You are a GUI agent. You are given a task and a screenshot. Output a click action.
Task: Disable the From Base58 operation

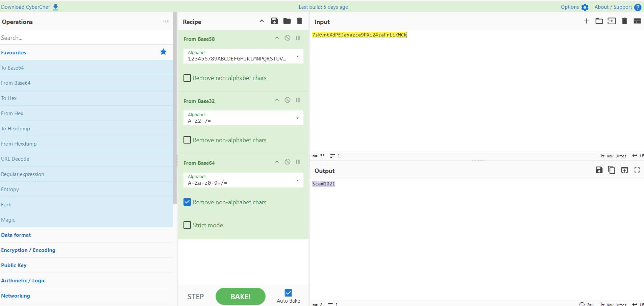point(287,38)
